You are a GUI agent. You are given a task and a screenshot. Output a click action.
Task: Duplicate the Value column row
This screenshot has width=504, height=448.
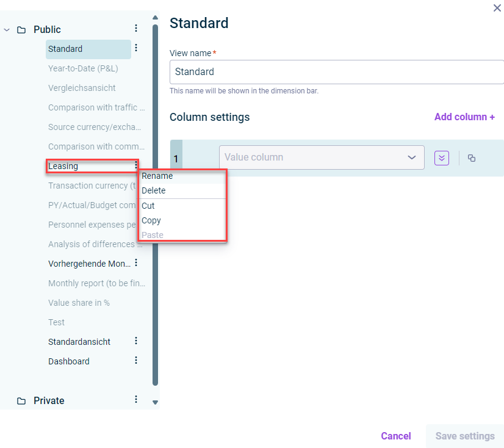click(471, 157)
